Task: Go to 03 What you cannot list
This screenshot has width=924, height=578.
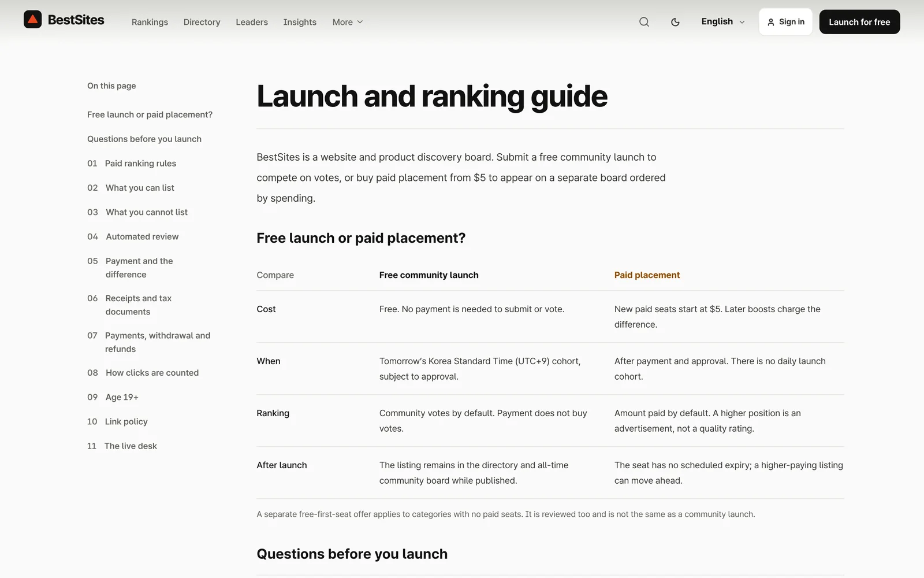Action: (137, 212)
